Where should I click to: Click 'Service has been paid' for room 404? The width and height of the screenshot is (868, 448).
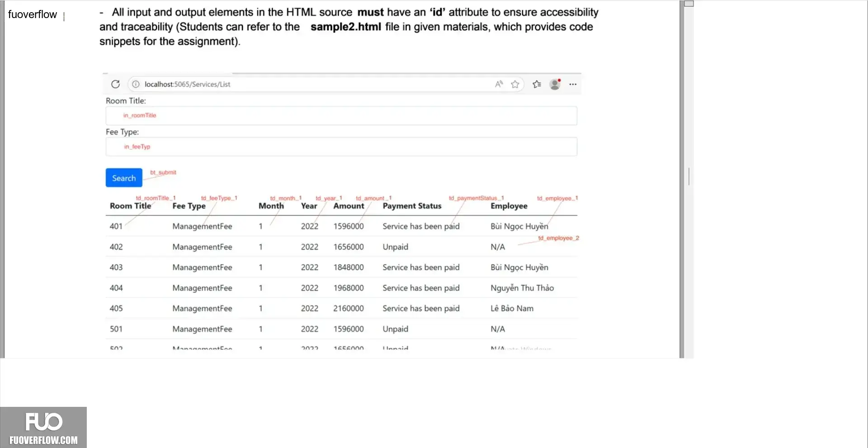421,288
